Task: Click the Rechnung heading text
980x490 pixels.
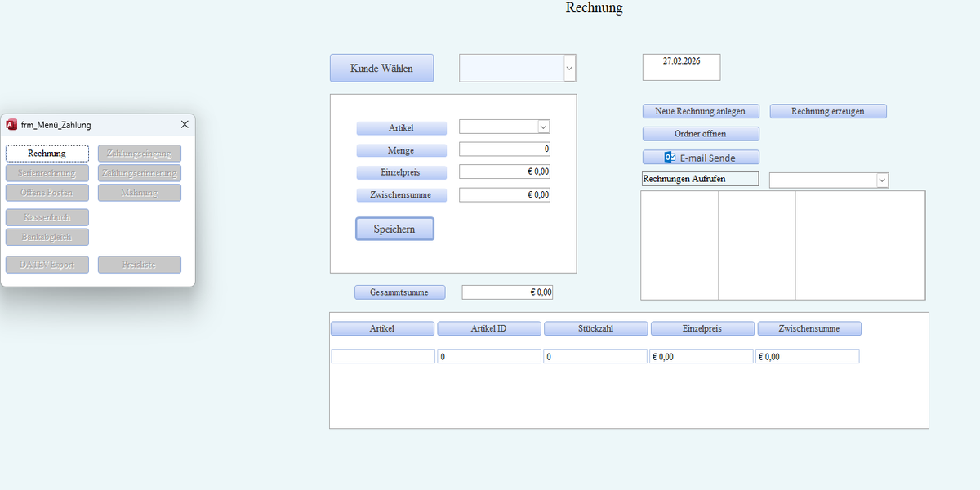Action: 595,8
